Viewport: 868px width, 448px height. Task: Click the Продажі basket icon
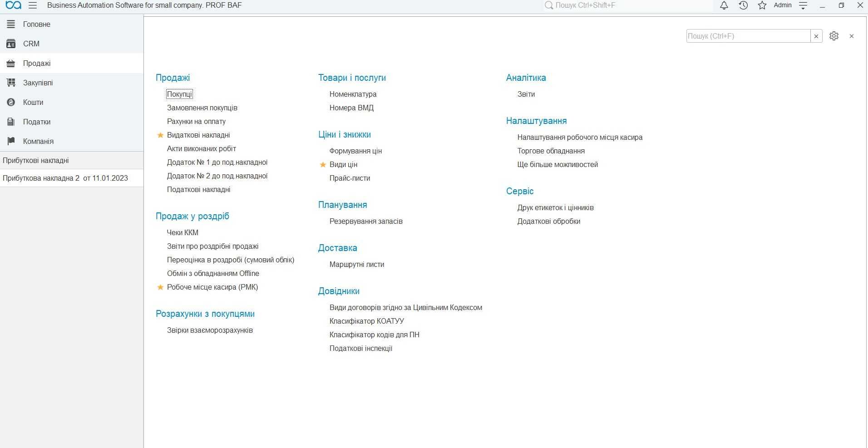coord(11,63)
